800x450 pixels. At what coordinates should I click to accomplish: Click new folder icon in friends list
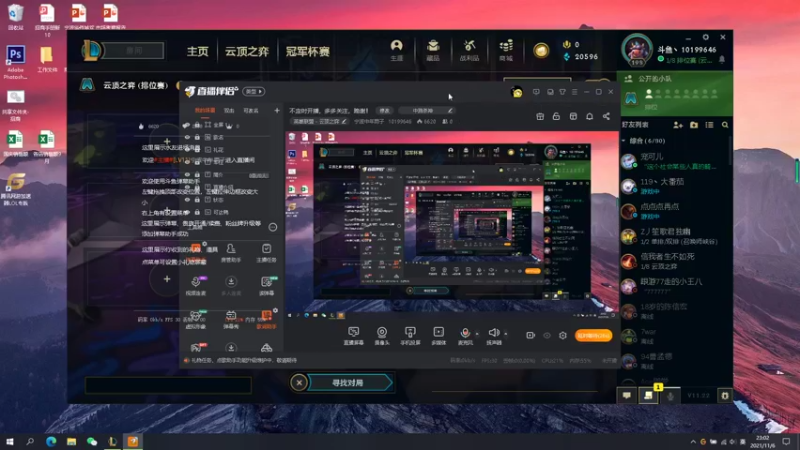[x=694, y=124]
